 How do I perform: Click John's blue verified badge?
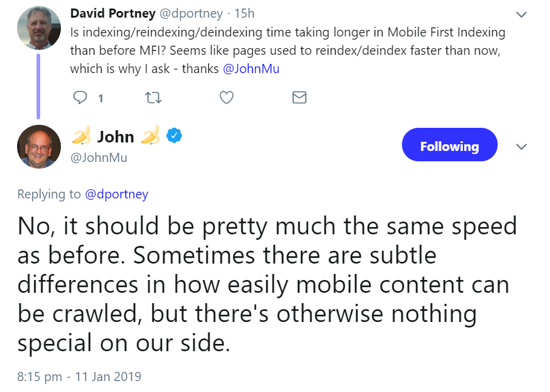click(175, 136)
